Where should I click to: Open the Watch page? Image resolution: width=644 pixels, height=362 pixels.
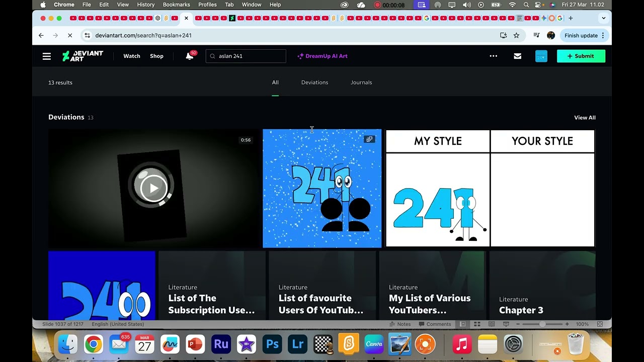(132, 56)
